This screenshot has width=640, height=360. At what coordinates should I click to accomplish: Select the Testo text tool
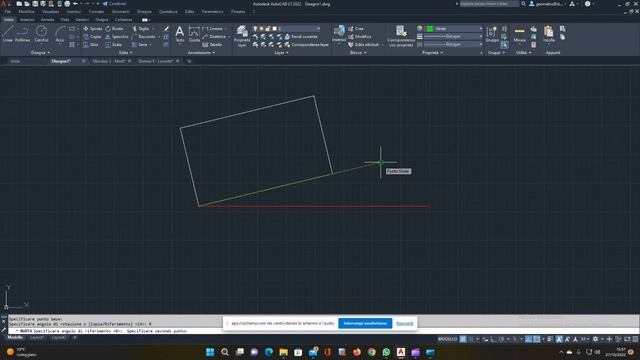[180, 34]
